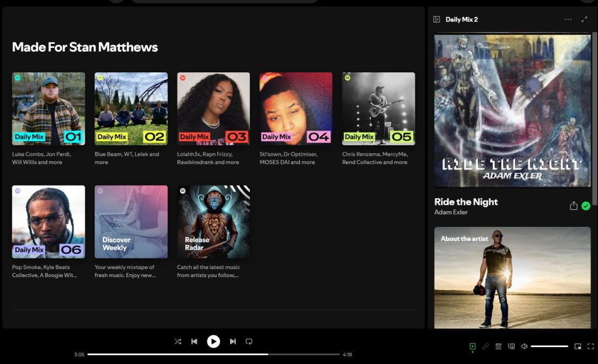Open the Adam Exler artist link
The height and width of the screenshot is (364, 598).
pyautogui.click(x=451, y=212)
